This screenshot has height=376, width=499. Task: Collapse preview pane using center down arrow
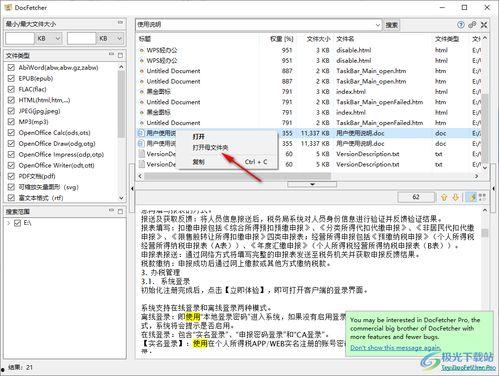(x=312, y=184)
